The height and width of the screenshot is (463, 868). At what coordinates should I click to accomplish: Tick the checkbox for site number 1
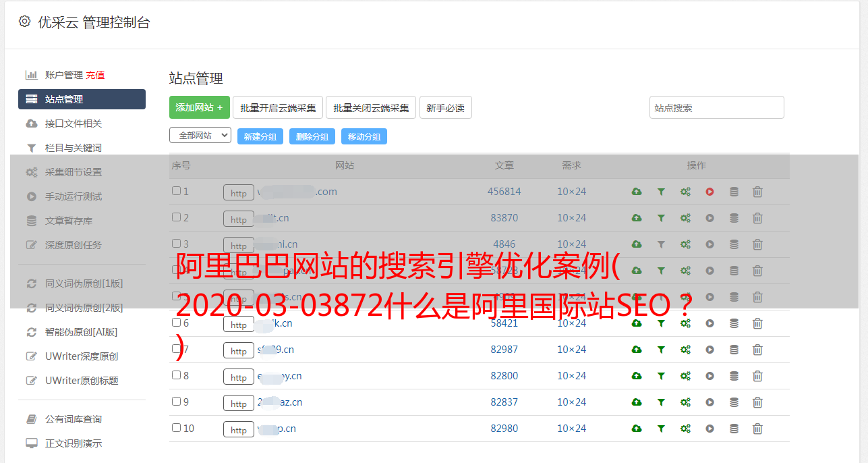coord(176,191)
